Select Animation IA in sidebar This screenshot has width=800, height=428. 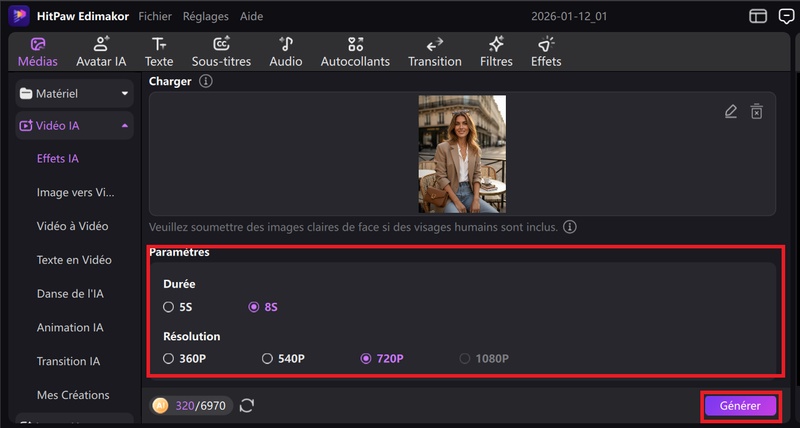tap(70, 328)
